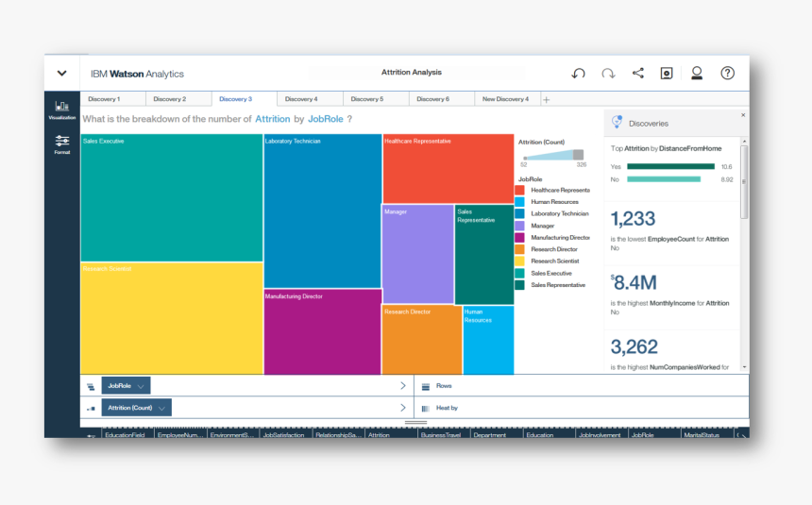
Task: Click the Attrition link in the question
Action: [x=272, y=120]
